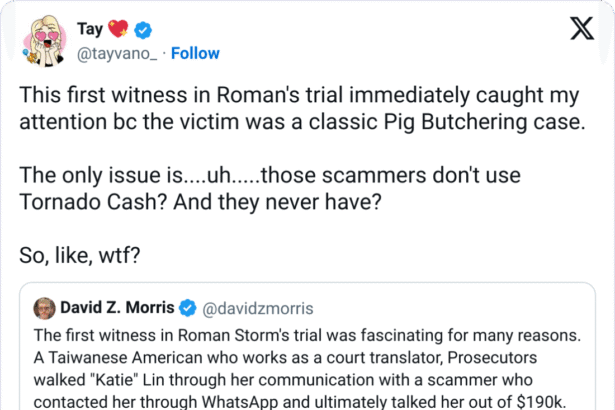Follow the @tayvano_ account

point(195,53)
